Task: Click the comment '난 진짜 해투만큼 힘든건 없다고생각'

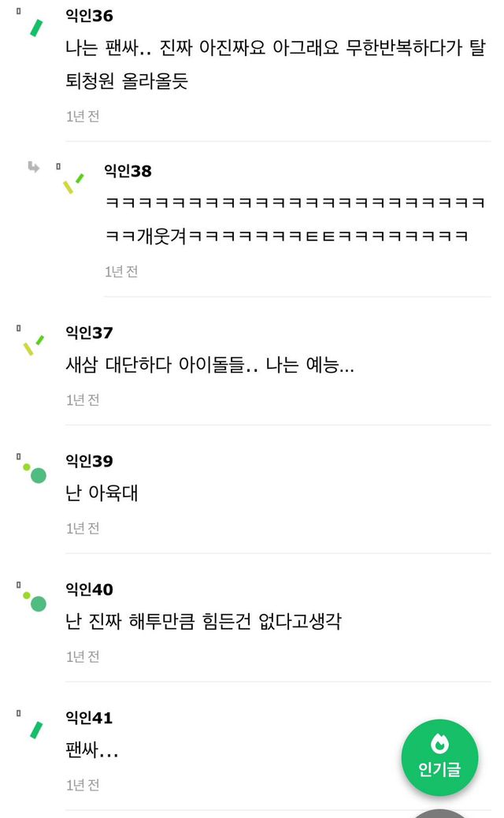Action: (203, 623)
